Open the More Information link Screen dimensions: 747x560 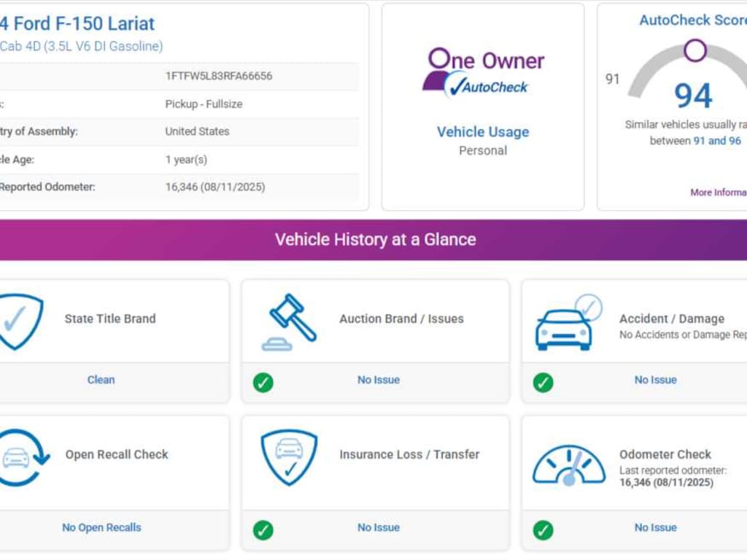[718, 192]
